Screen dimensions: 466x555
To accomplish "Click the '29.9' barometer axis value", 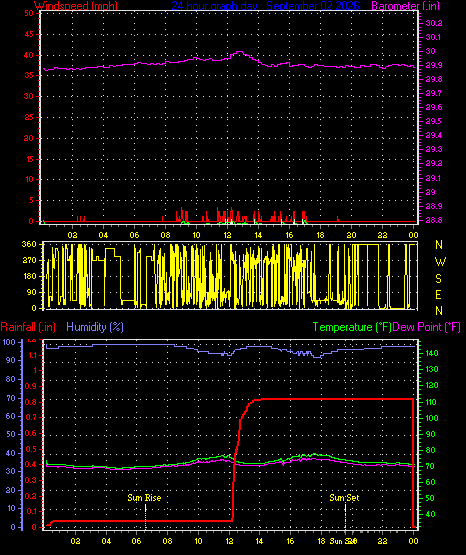I will point(434,65).
